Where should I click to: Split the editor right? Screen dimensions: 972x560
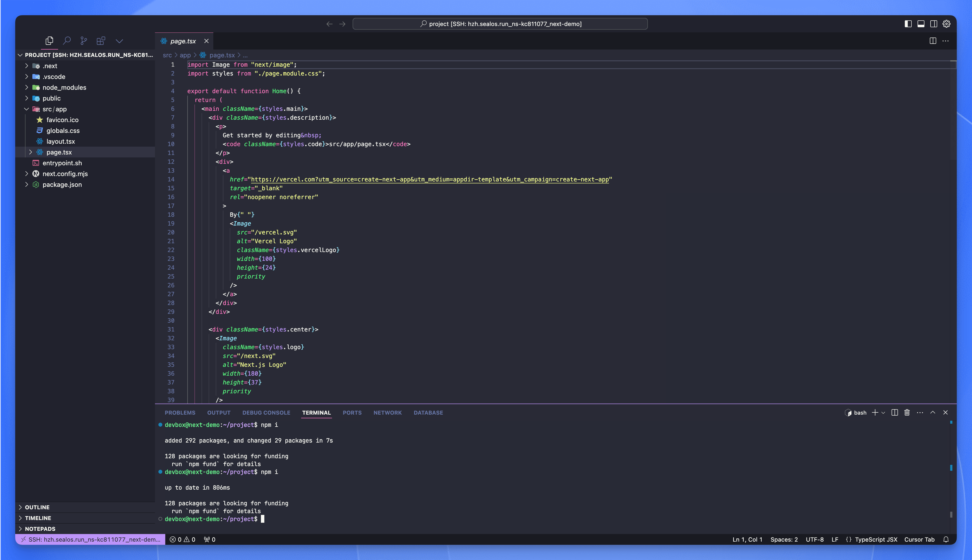[932, 41]
